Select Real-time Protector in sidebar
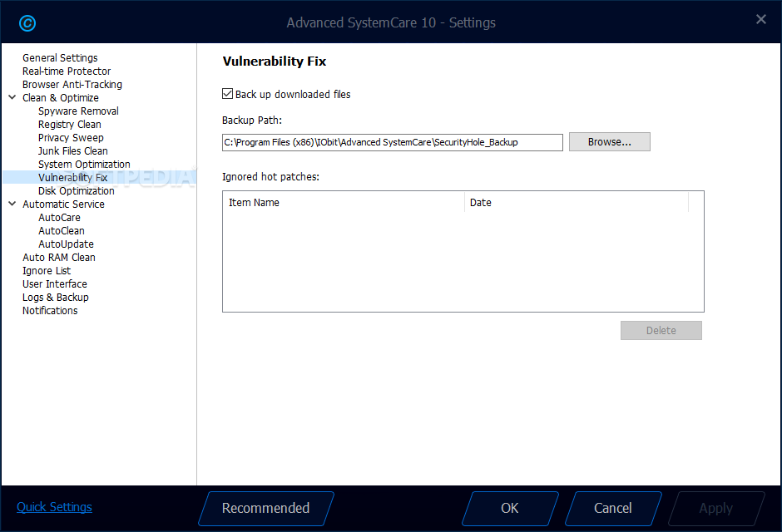Viewport: 782px width, 532px height. click(67, 71)
